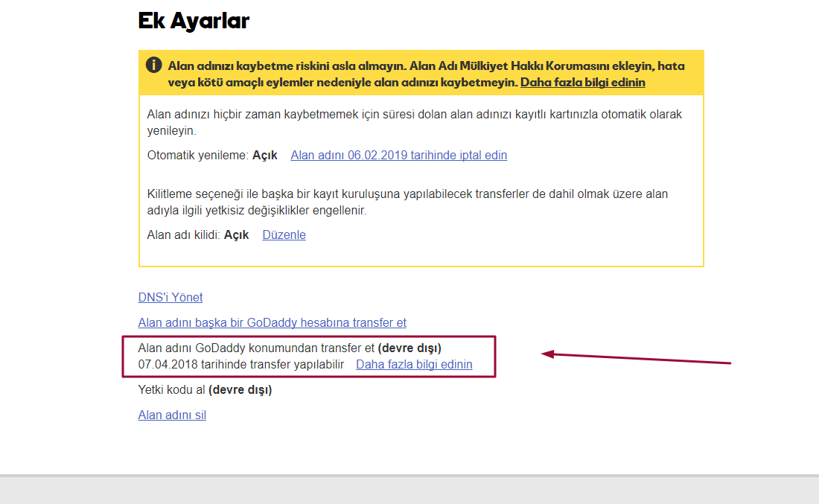Open the yellow banner's 'Daha fazla bilgi edinin' link
Image resolution: width=819 pixels, height=504 pixels.
[x=582, y=83]
